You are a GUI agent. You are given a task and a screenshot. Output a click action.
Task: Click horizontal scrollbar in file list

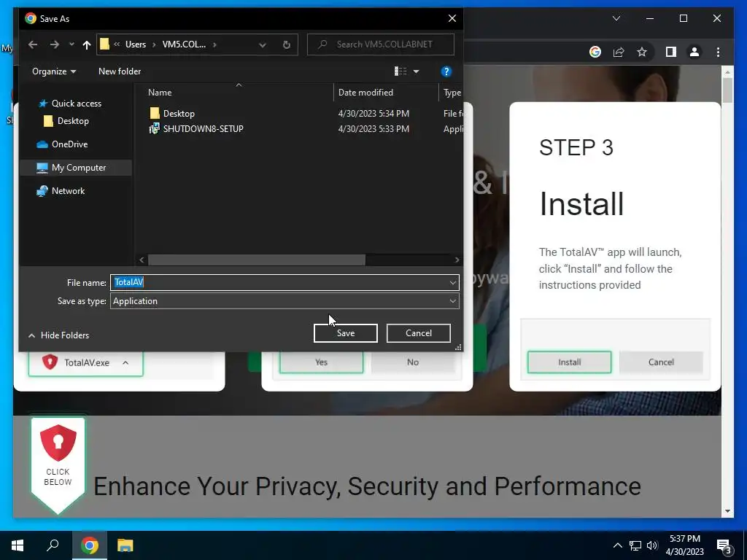[256, 260]
